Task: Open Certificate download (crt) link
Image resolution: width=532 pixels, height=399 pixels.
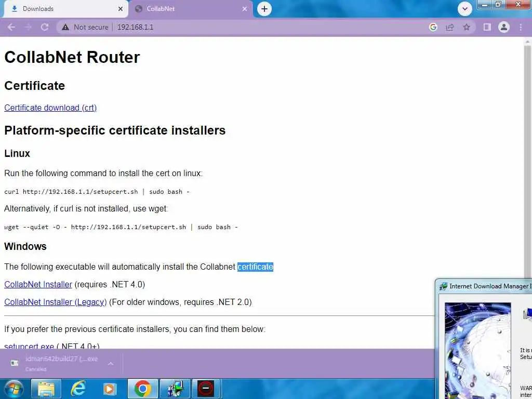Action: (x=50, y=108)
